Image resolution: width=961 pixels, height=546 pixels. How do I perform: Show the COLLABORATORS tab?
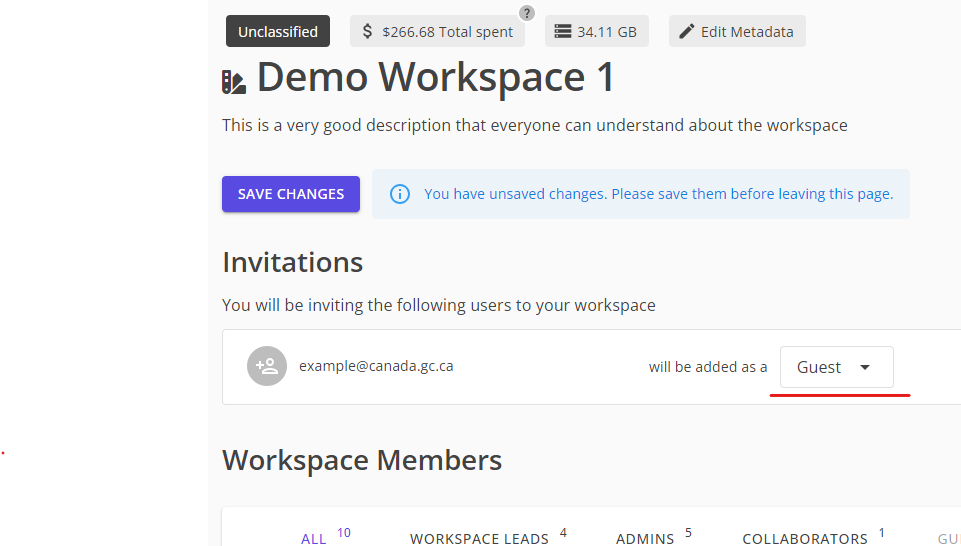click(805, 539)
